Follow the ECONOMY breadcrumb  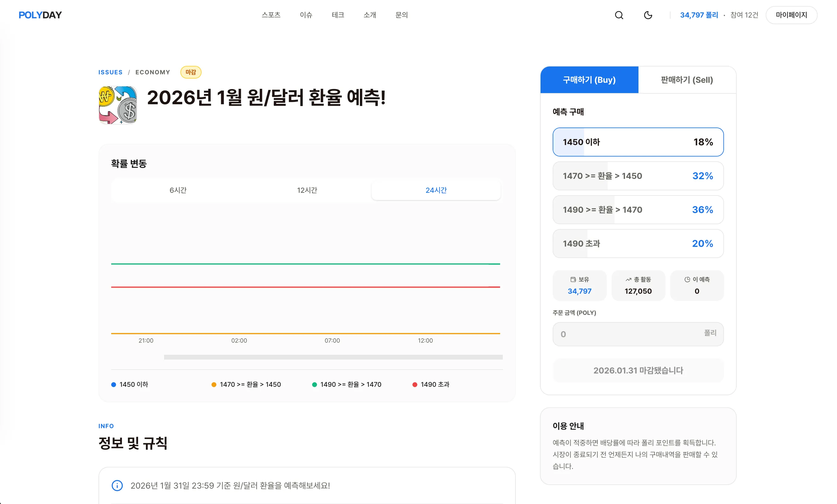click(x=153, y=72)
